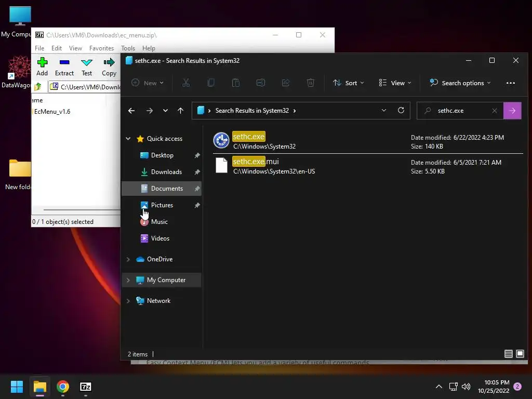The image size is (532, 399).
Task: Click the Copy icon in Explorer toolbar
Action: pyautogui.click(x=211, y=83)
